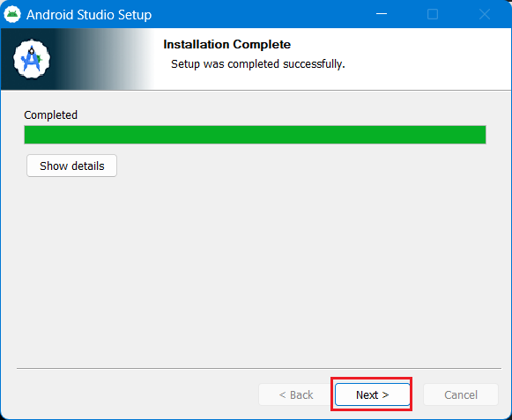The image size is (512, 420).
Task: Click the Completed status label
Action: pyautogui.click(x=50, y=114)
